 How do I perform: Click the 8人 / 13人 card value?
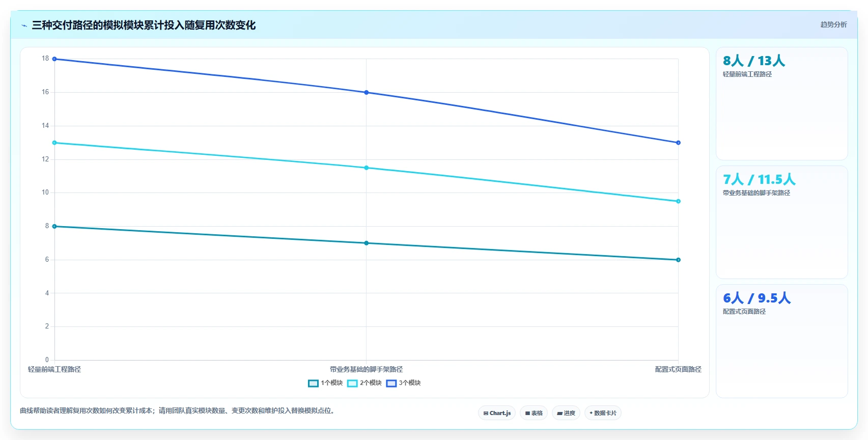pyautogui.click(x=754, y=61)
